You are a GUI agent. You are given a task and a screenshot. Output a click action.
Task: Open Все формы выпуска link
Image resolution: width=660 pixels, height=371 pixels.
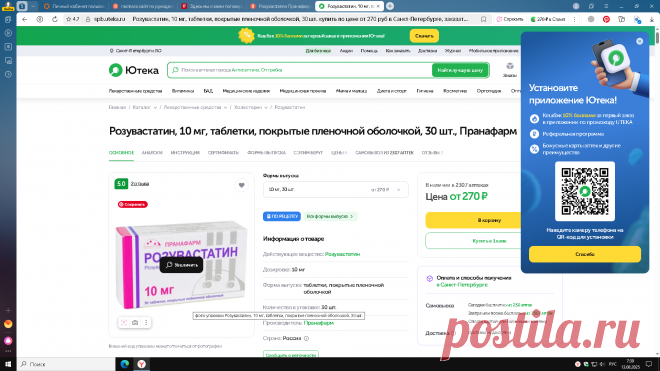330,216
